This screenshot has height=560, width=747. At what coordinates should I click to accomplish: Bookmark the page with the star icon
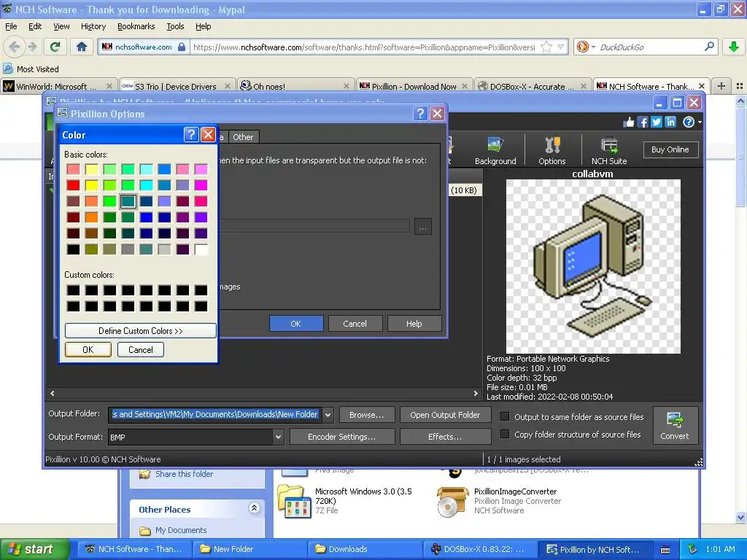546,47
